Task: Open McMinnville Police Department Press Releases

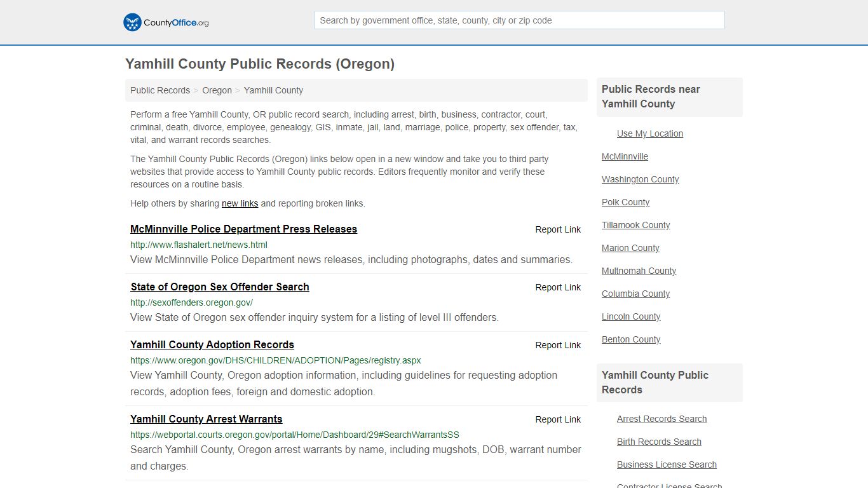Action: [x=243, y=229]
